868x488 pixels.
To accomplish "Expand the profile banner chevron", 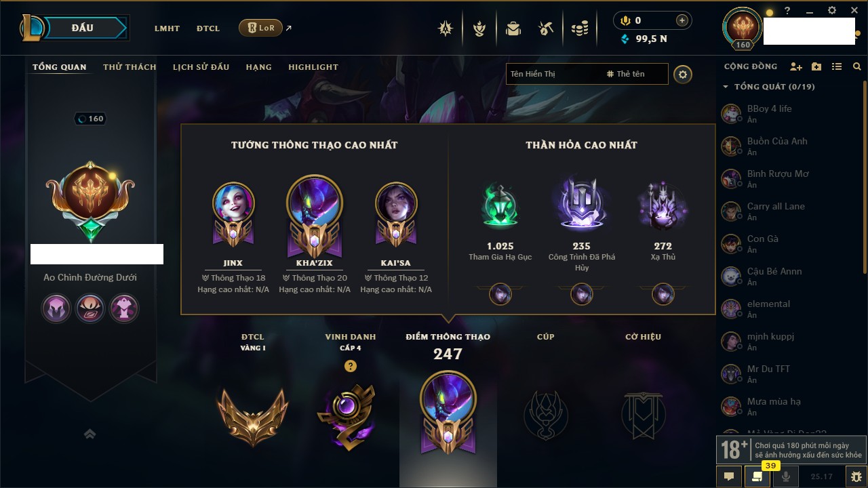I will 90,434.
